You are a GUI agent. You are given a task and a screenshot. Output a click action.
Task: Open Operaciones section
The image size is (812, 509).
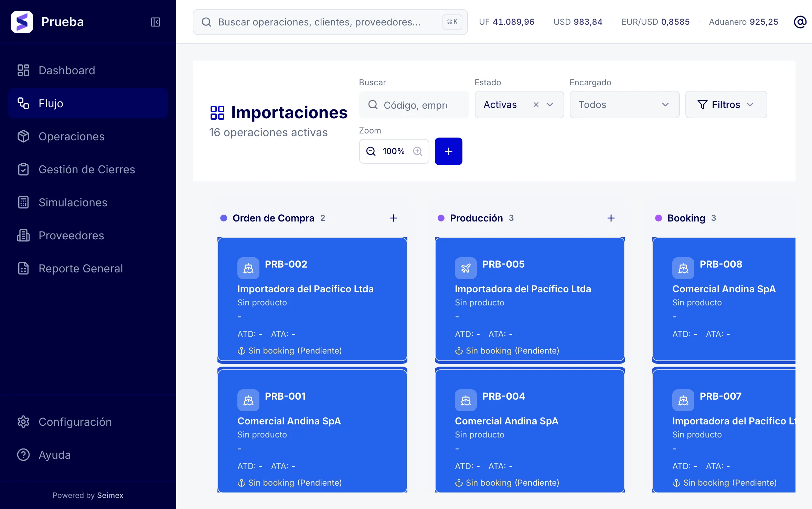pyautogui.click(x=88, y=136)
